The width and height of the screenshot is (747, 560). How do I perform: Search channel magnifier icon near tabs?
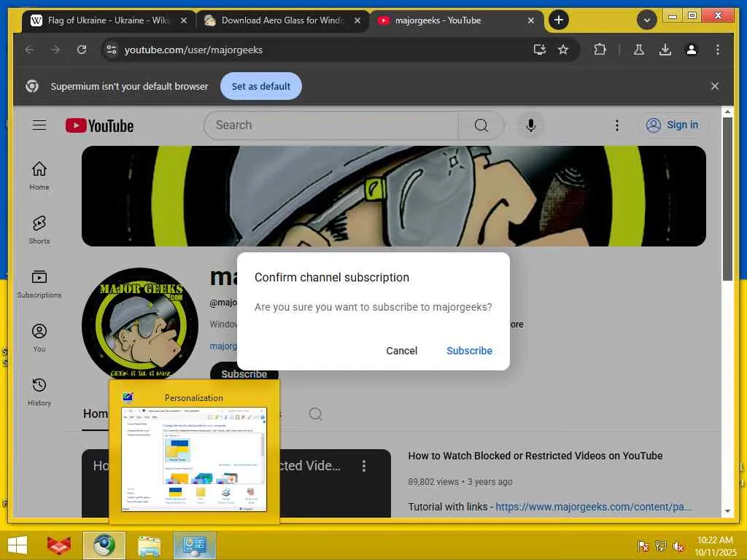pyautogui.click(x=315, y=414)
